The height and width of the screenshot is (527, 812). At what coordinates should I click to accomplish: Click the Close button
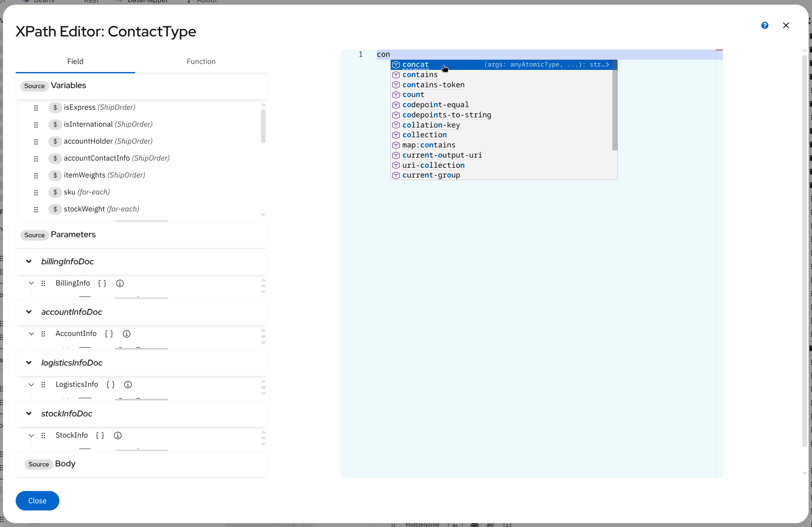pos(37,501)
